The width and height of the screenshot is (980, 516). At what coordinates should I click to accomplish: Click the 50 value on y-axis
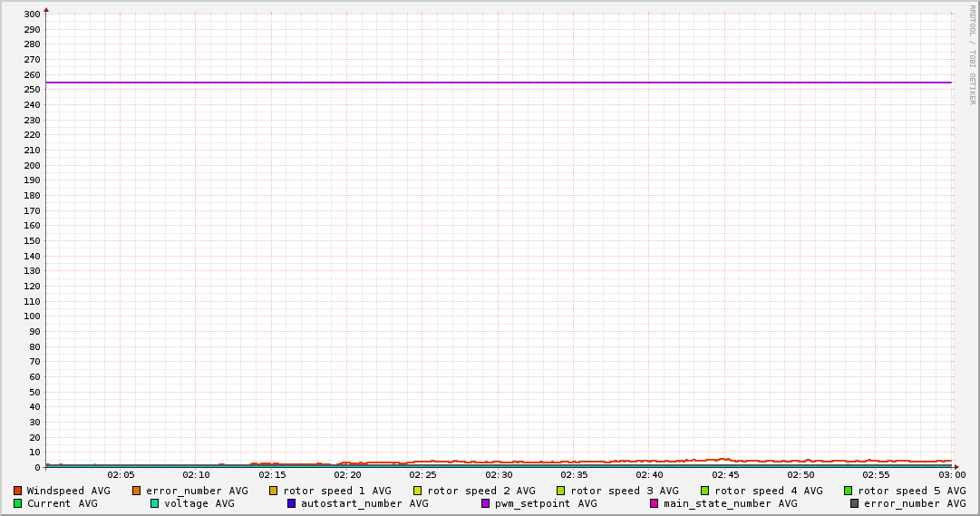35,392
